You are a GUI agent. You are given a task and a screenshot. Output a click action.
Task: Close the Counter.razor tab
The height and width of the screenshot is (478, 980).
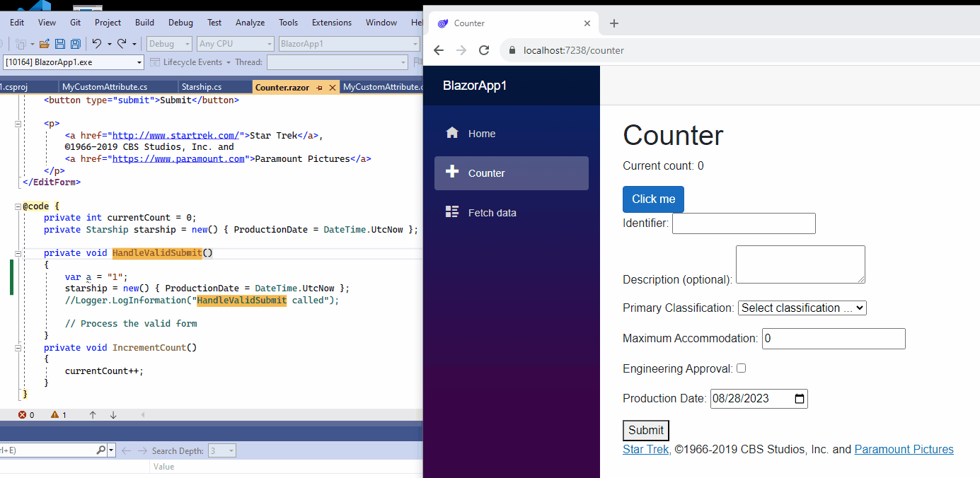coord(333,88)
